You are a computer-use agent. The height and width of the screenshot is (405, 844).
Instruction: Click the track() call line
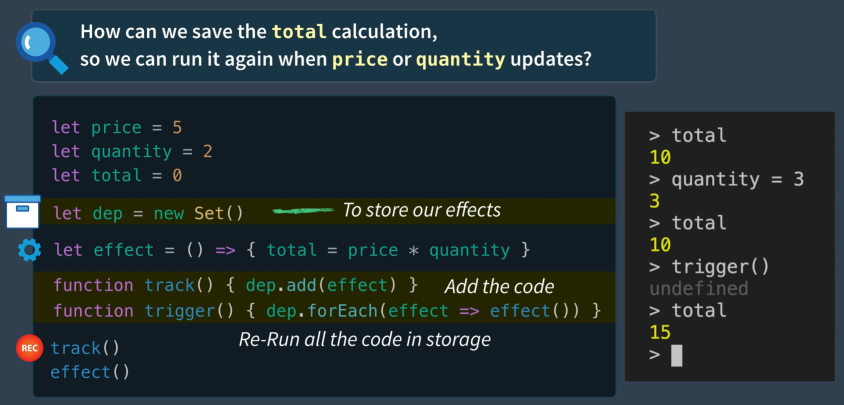(85, 348)
